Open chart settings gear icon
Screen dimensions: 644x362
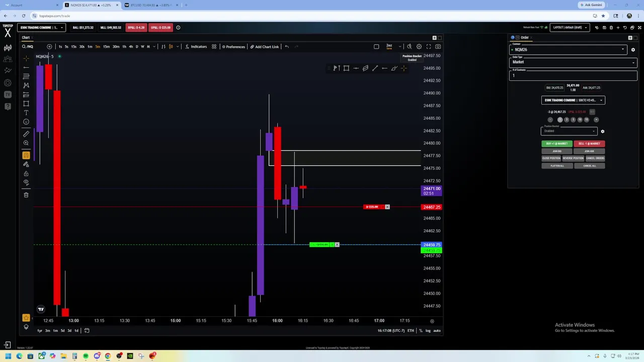pos(419,47)
